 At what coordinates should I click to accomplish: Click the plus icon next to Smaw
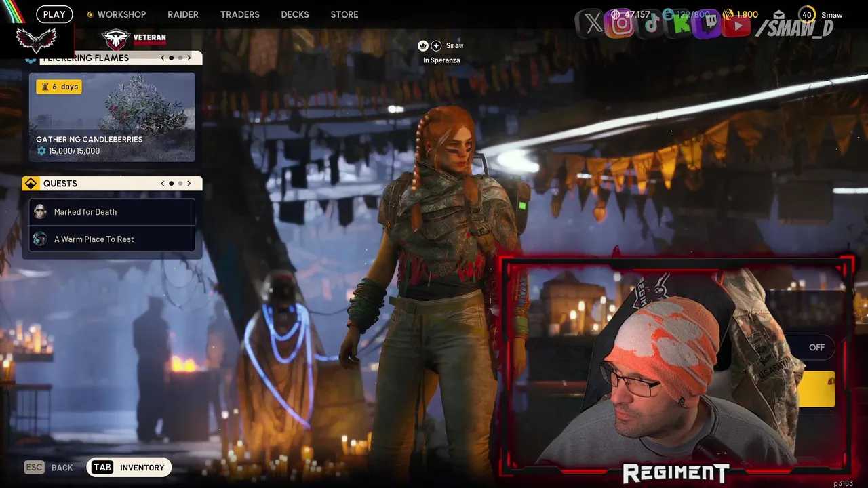[x=436, y=45]
